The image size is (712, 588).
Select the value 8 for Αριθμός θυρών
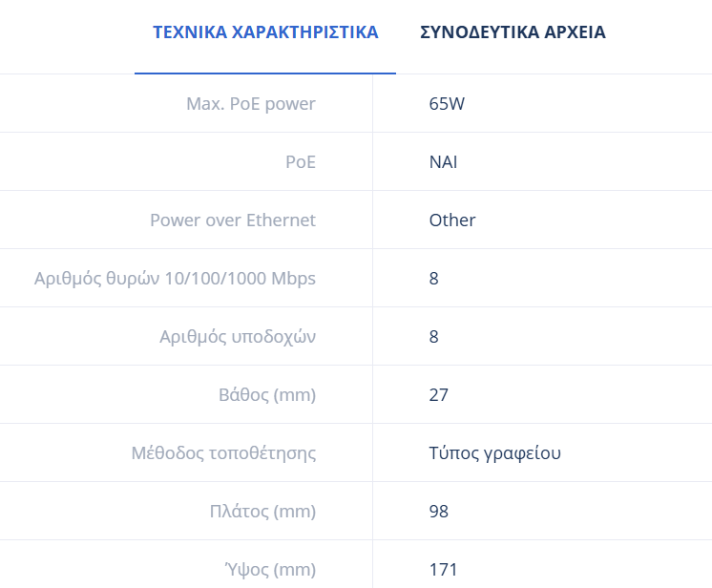click(x=434, y=279)
